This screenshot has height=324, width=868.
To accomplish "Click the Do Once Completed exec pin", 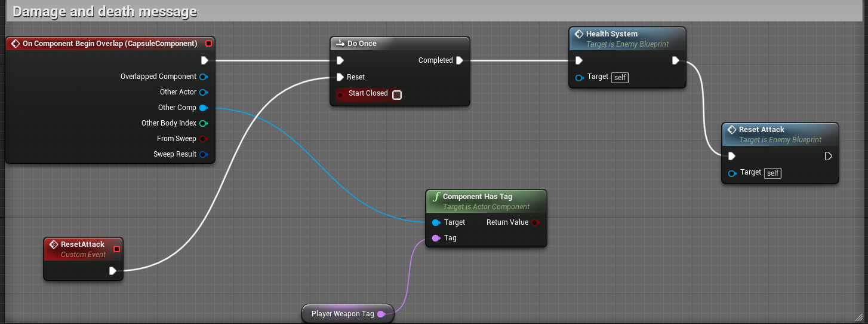I will [x=459, y=60].
